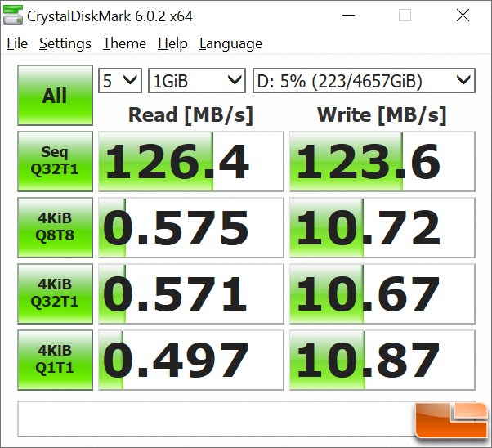Open the File menu
The image size is (492, 448).
coord(17,43)
